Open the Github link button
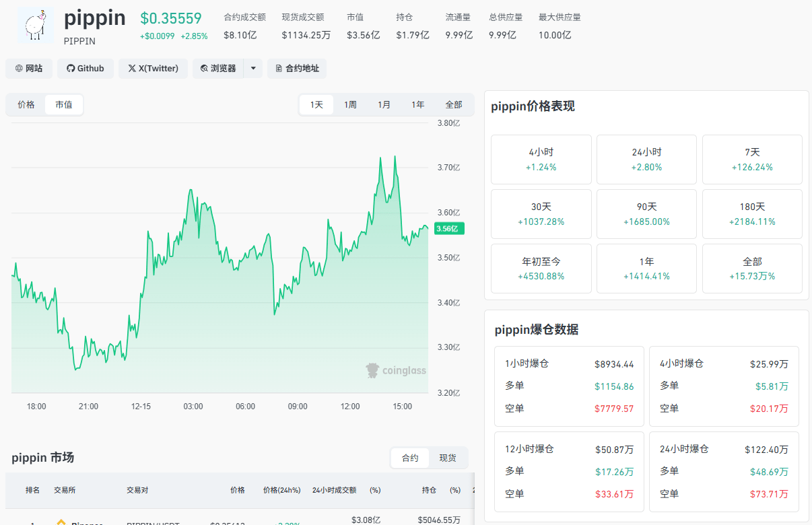Image resolution: width=812 pixels, height=525 pixels. pyautogui.click(x=86, y=68)
